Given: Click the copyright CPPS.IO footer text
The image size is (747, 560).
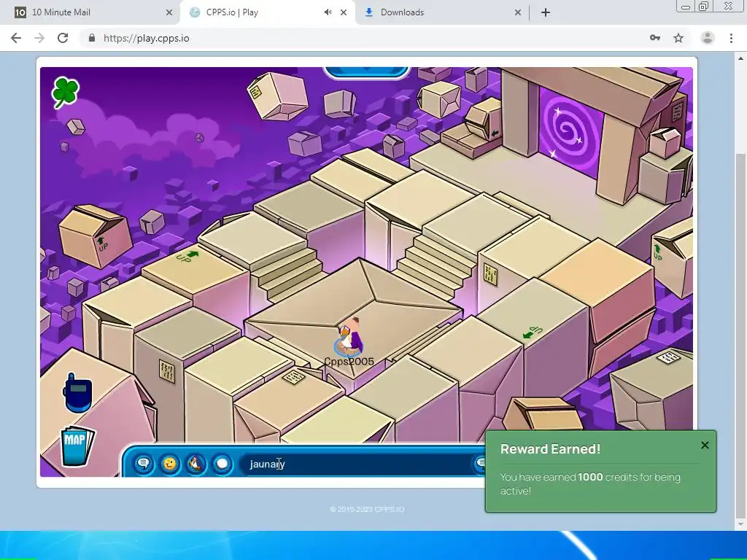Looking at the screenshot, I should (x=368, y=509).
